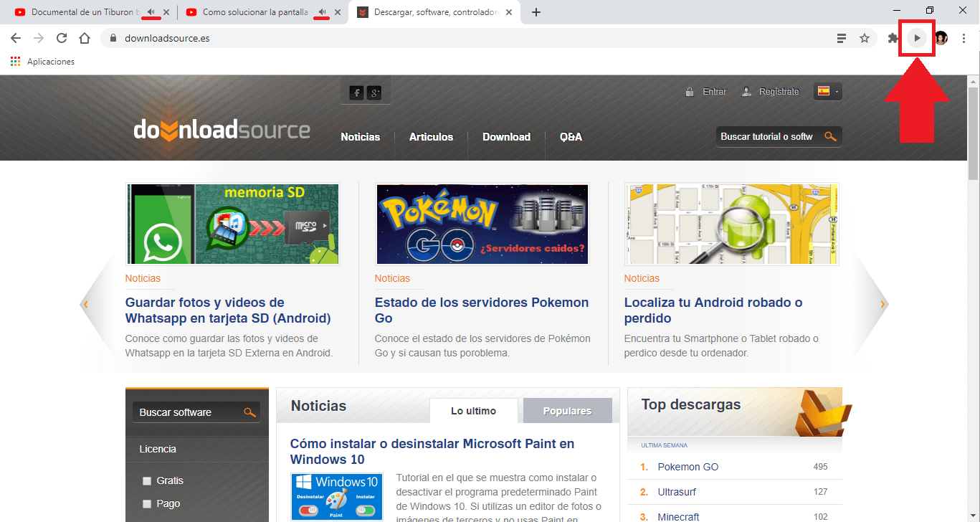Open Guardar fotos y videos de Whatsapp article

[228, 310]
